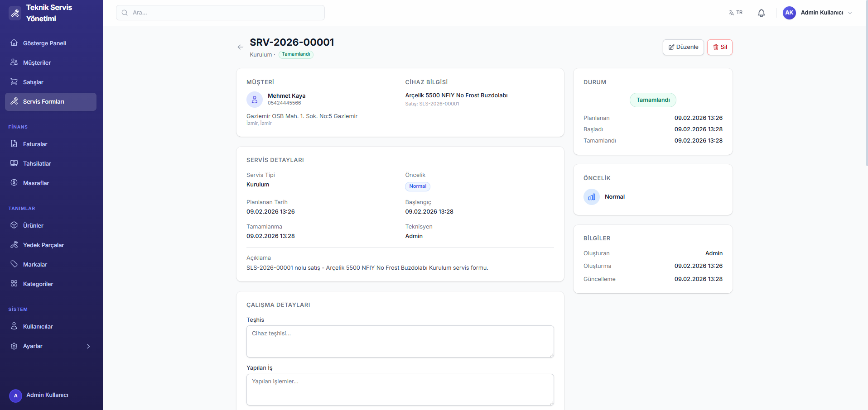This screenshot has height=410, width=868.
Task: Expand the Ayarlar submenu chevron
Action: tap(88, 346)
